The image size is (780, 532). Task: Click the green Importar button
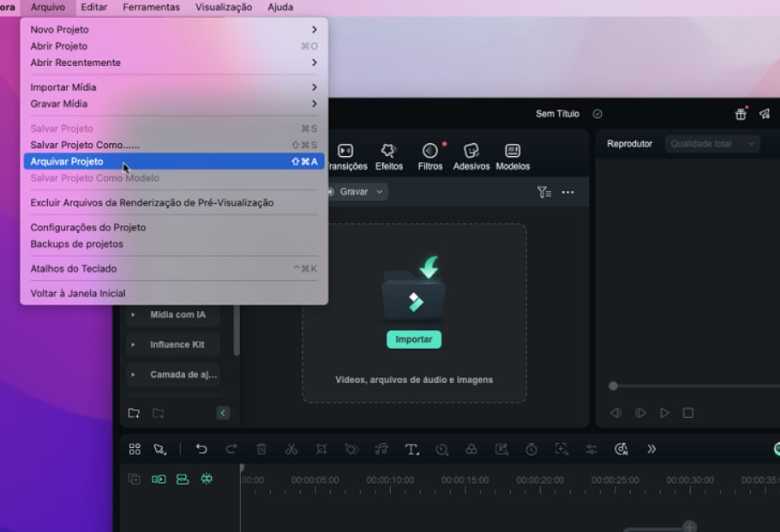(413, 339)
